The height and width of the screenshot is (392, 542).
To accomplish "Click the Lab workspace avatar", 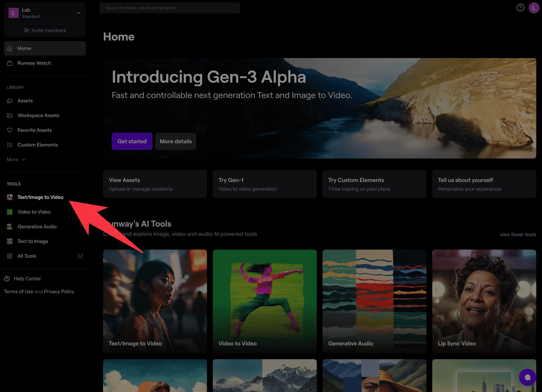I will click(x=14, y=13).
